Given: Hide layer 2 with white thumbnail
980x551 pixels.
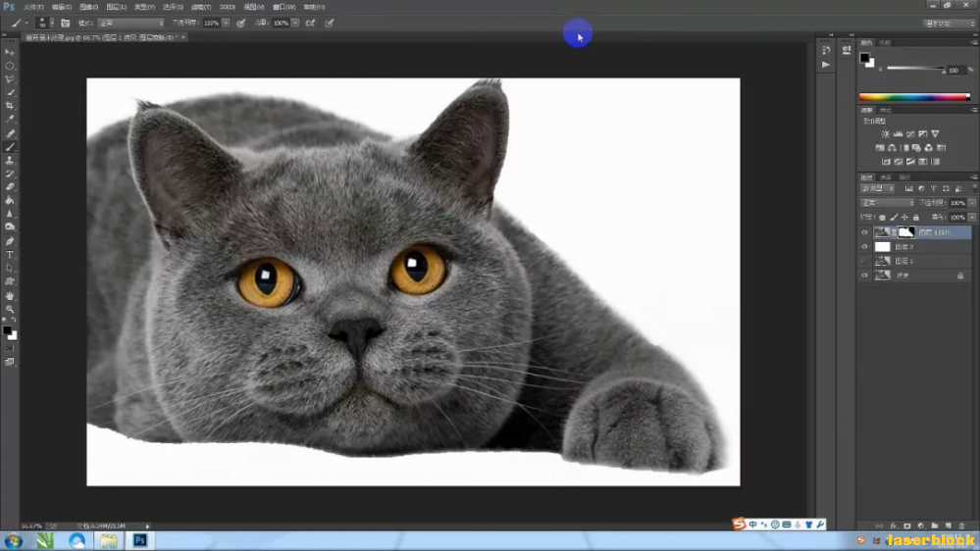Looking at the screenshot, I should pos(864,247).
